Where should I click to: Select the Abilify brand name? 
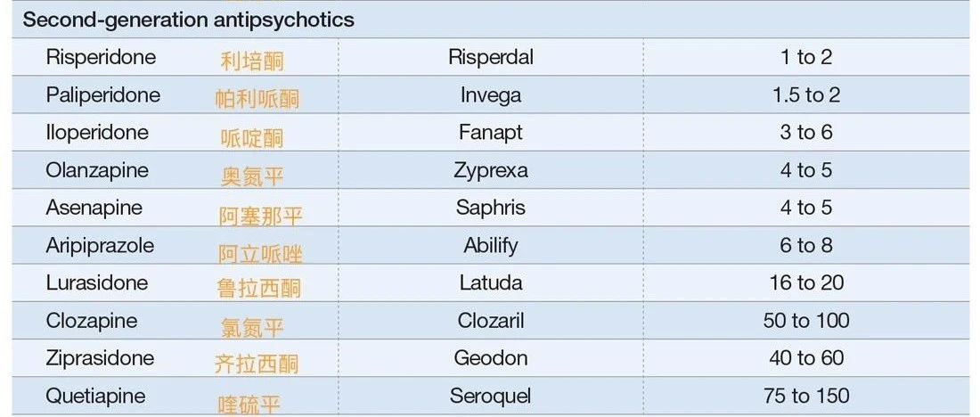pyautogui.click(x=491, y=246)
